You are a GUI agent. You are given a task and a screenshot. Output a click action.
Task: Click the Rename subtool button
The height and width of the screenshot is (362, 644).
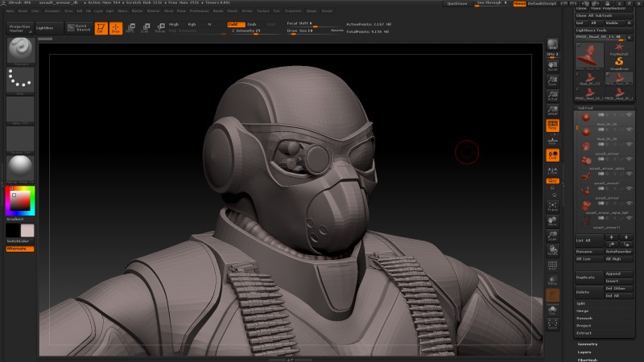[x=589, y=252]
